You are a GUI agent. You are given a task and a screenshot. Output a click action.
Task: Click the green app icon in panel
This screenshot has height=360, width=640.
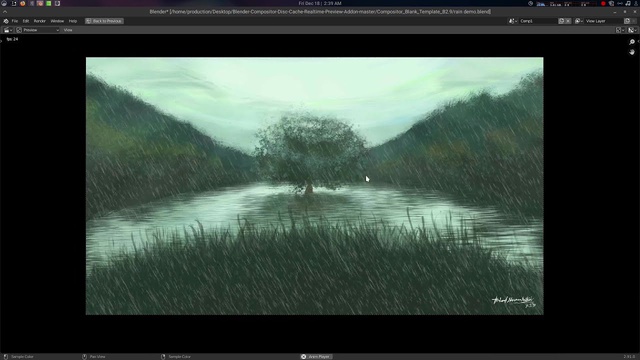pos(49,3)
